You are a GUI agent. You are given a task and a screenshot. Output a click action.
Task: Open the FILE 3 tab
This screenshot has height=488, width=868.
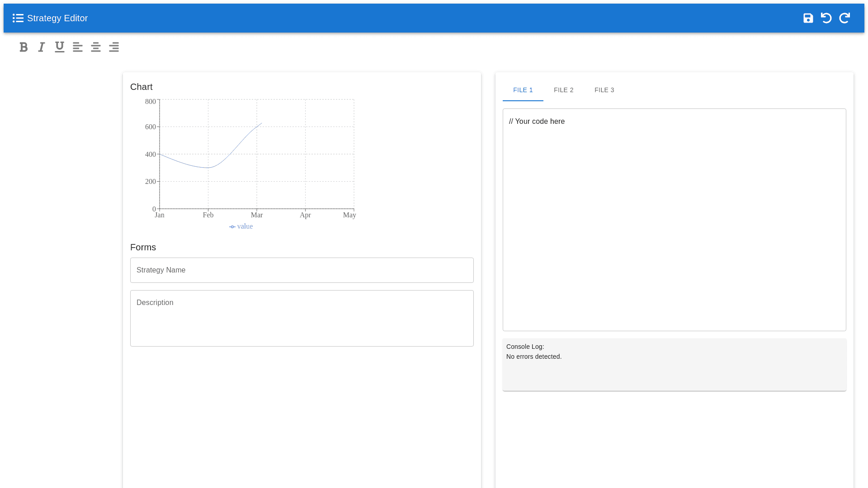click(604, 90)
